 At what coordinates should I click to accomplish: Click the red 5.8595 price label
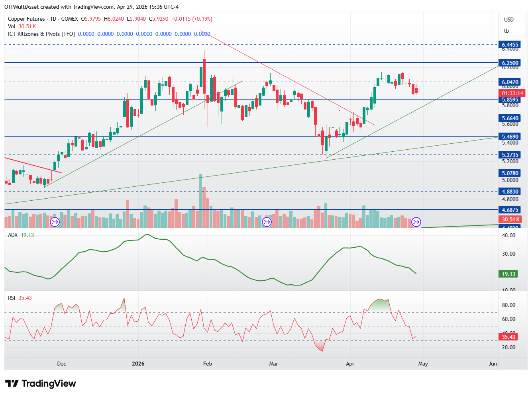[x=510, y=100]
